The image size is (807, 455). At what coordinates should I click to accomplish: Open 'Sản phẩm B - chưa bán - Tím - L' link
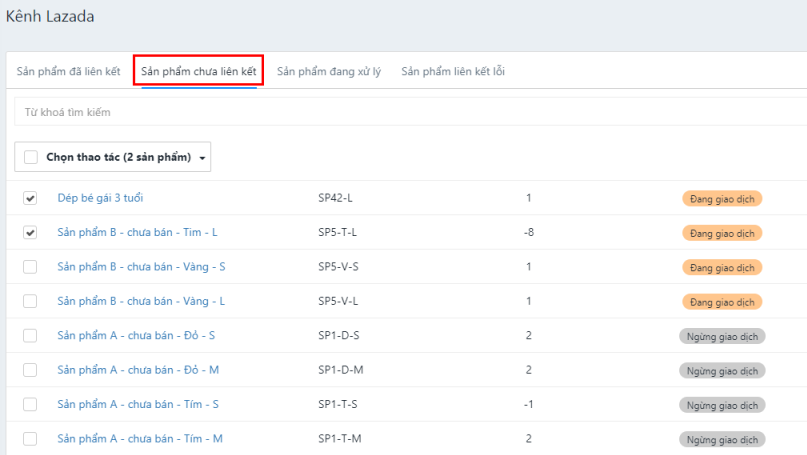click(137, 232)
